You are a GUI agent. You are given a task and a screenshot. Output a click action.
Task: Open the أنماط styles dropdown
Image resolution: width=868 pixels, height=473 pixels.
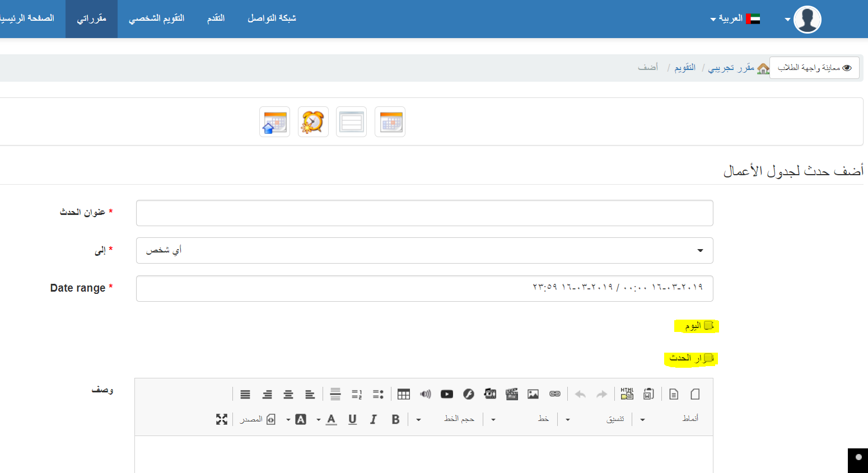point(670,419)
